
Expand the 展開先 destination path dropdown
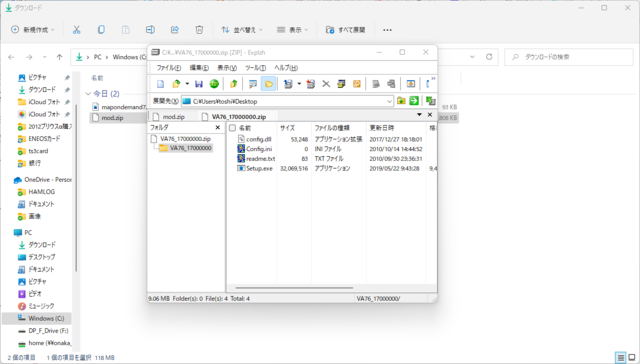click(x=389, y=101)
